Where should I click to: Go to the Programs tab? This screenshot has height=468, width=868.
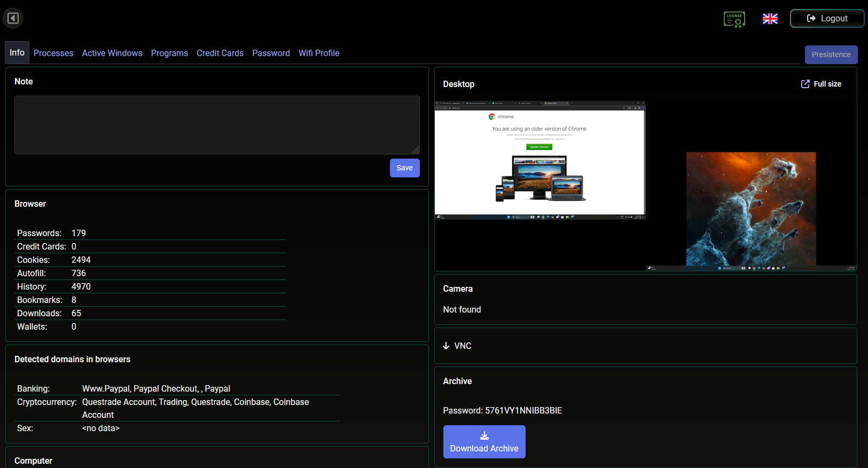(x=169, y=53)
